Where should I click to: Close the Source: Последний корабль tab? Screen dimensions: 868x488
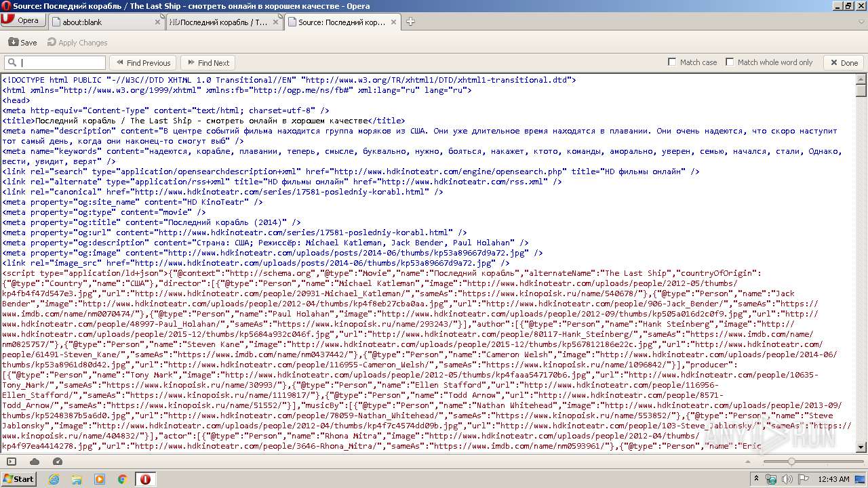[393, 22]
